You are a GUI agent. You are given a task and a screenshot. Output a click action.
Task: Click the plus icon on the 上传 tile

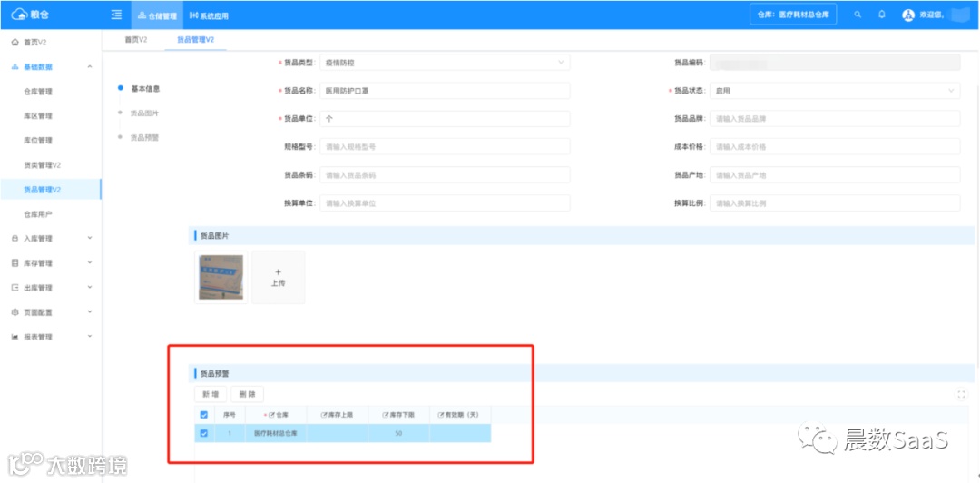pyautogui.click(x=279, y=272)
